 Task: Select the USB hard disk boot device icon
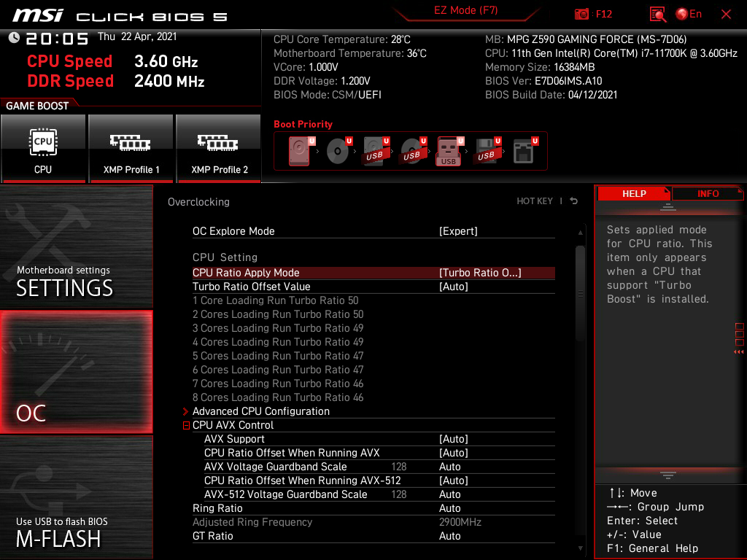pyautogui.click(x=376, y=151)
